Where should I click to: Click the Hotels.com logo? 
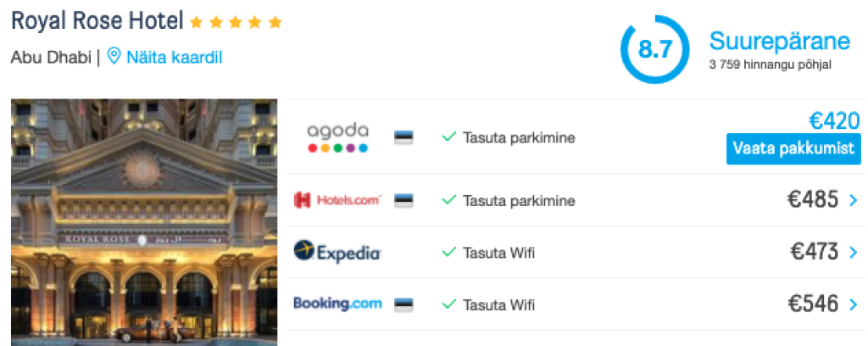337,201
